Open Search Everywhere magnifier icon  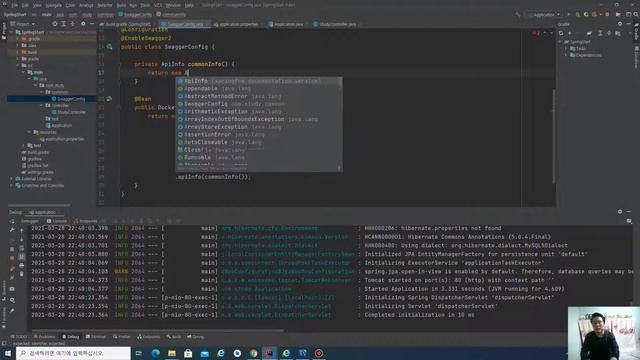tap(636, 15)
